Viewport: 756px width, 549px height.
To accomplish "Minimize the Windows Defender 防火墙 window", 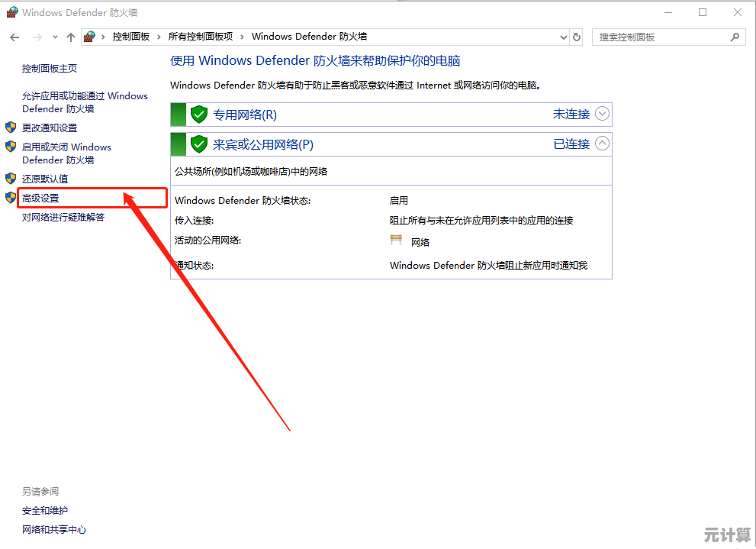I will click(668, 12).
